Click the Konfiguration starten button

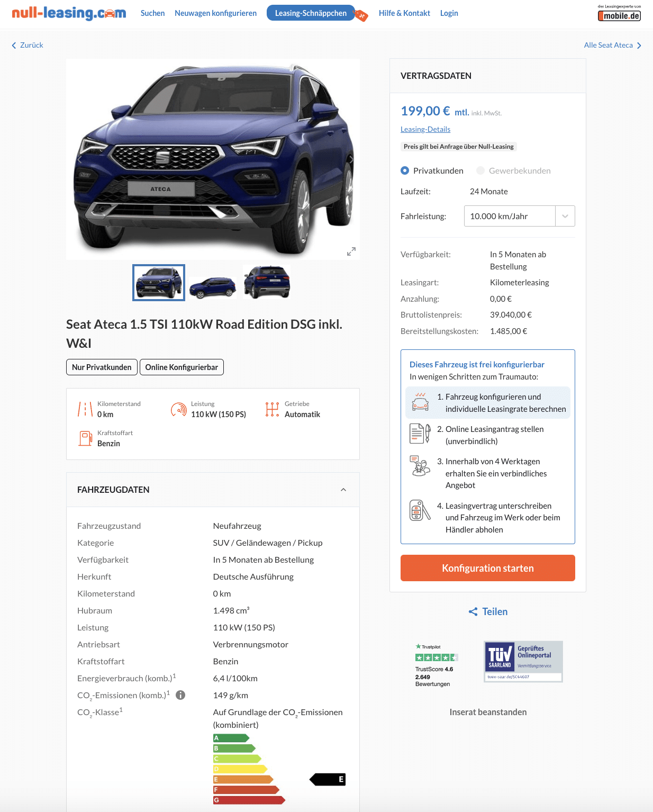pyautogui.click(x=488, y=568)
